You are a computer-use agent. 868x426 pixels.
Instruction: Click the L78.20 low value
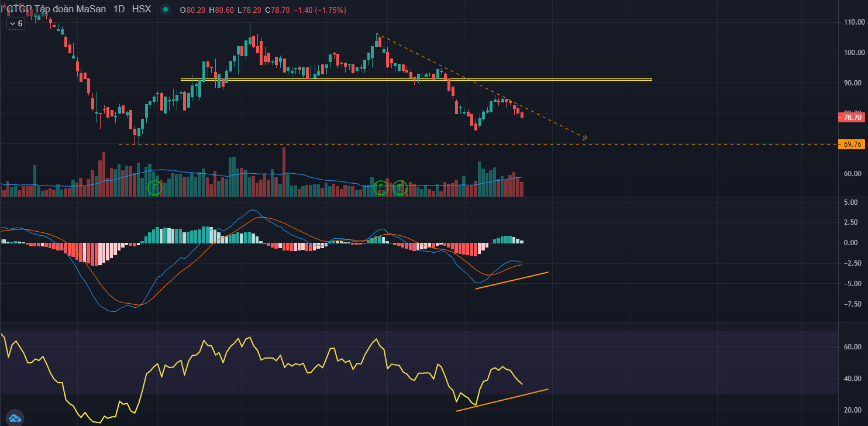pos(249,11)
